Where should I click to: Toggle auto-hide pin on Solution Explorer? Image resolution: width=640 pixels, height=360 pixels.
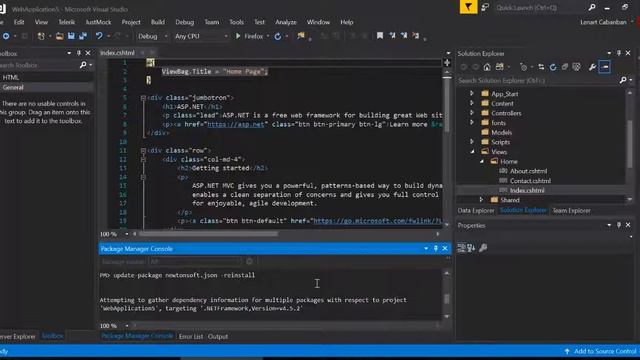[x=619, y=53]
